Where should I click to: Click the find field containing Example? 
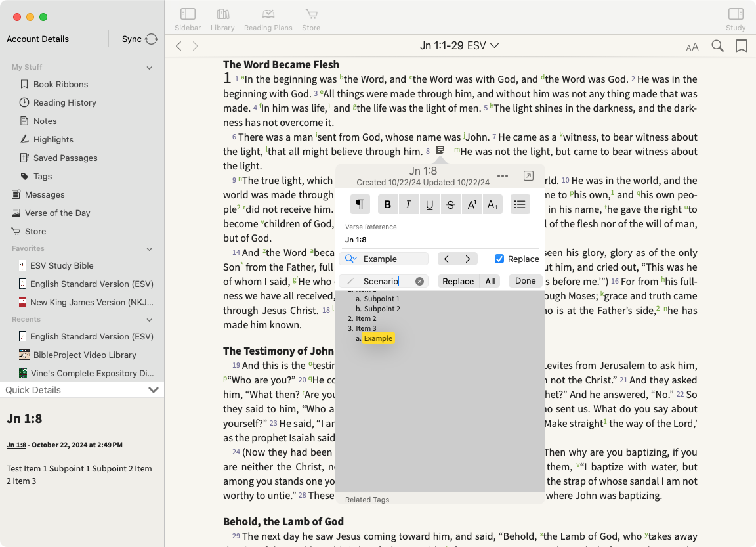384,259
